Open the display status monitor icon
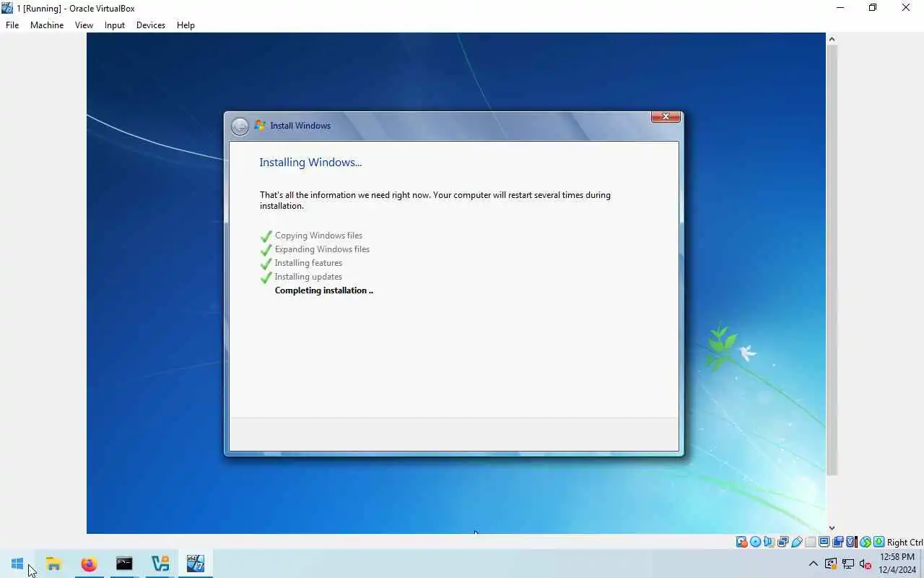 pos(824,542)
